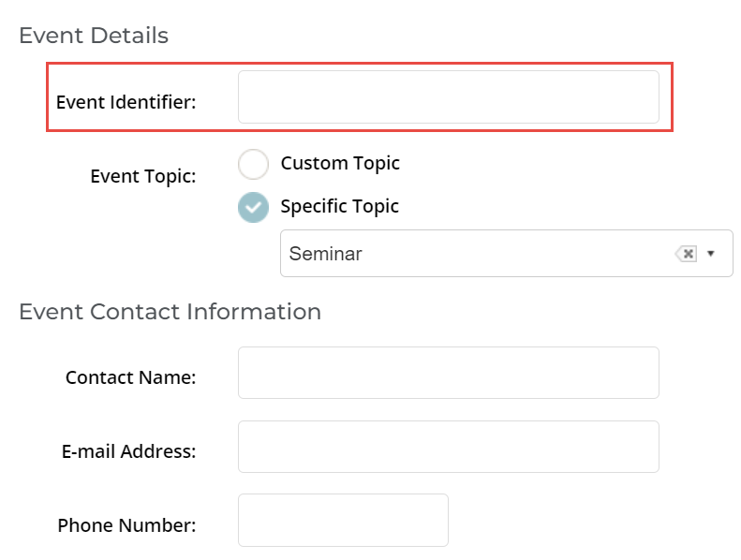Click the Phone Number label
741x560 pixels.
coord(127,525)
